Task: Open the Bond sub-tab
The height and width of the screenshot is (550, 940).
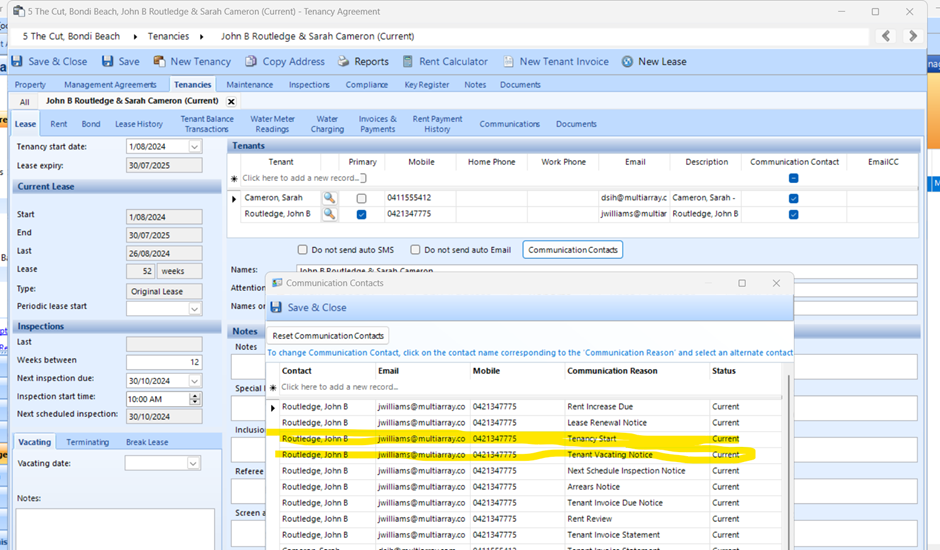Action: coord(91,124)
